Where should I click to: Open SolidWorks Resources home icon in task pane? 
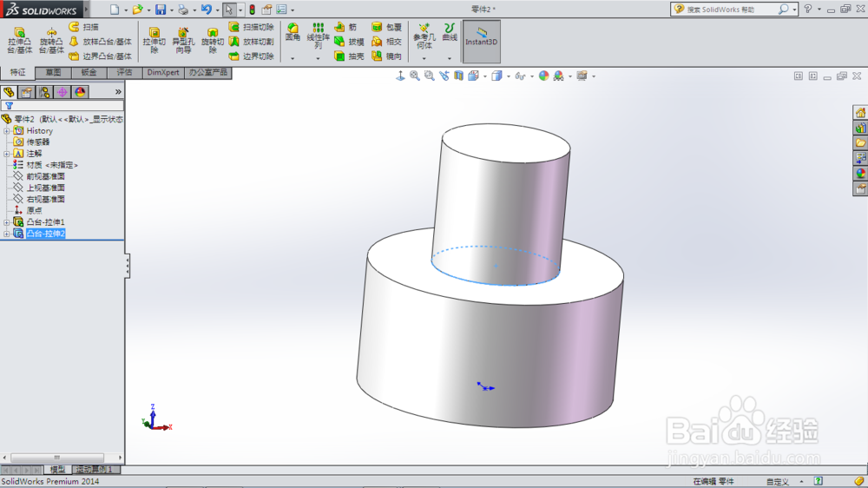click(x=860, y=113)
